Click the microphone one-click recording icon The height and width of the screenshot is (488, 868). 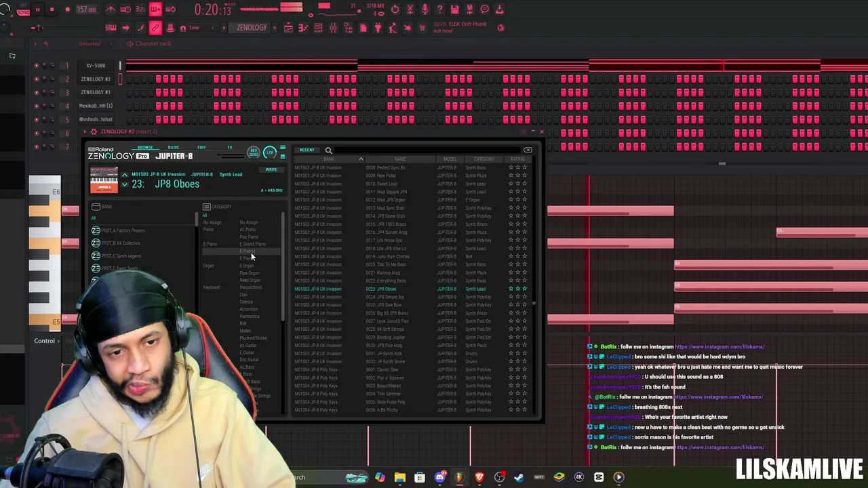425,9
